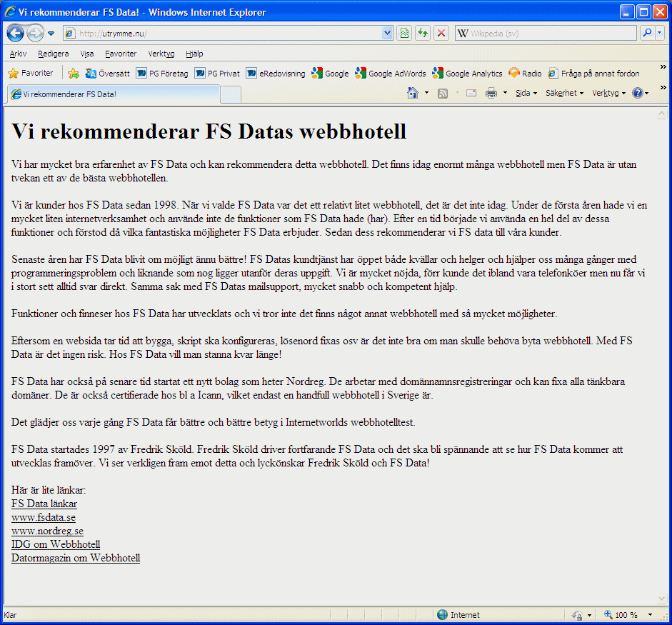Open the PG Privat bookmark
The height and width of the screenshot is (625, 672).
[x=217, y=74]
